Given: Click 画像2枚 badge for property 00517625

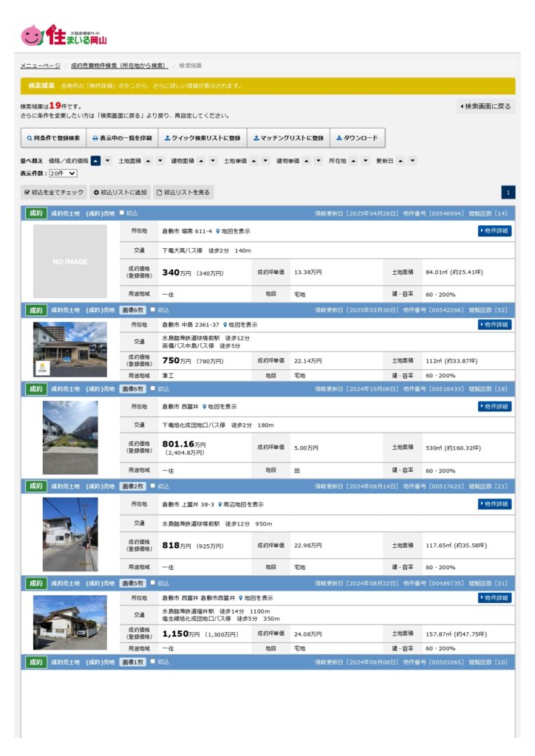Looking at the screenshot, I should (x=133, y=487).
